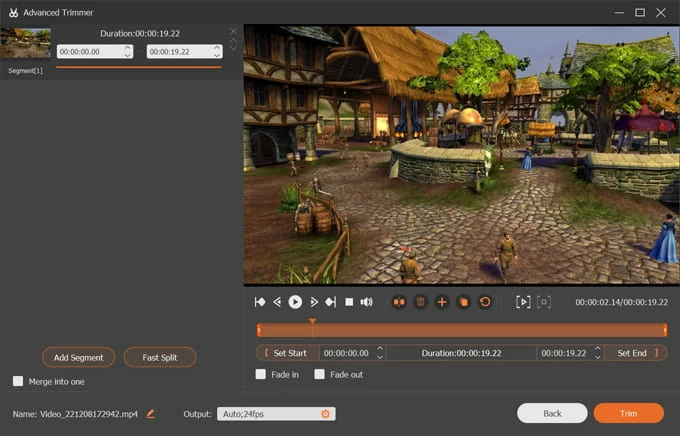Enable the Merge into one checkbox
Image resolution: width=680 pixels, height=436 pixels.
point(18,381)
